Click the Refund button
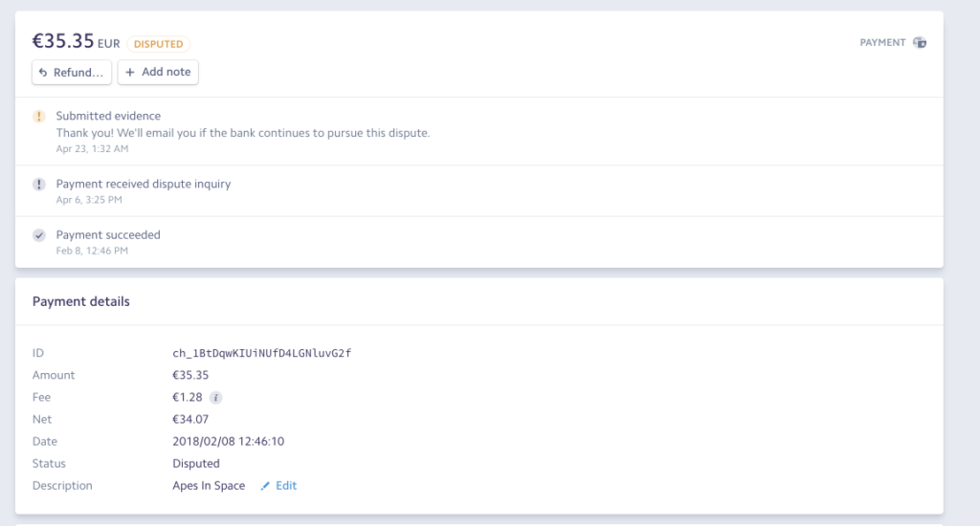The height and width of the screenshot is (526, 980). (72, 73)
